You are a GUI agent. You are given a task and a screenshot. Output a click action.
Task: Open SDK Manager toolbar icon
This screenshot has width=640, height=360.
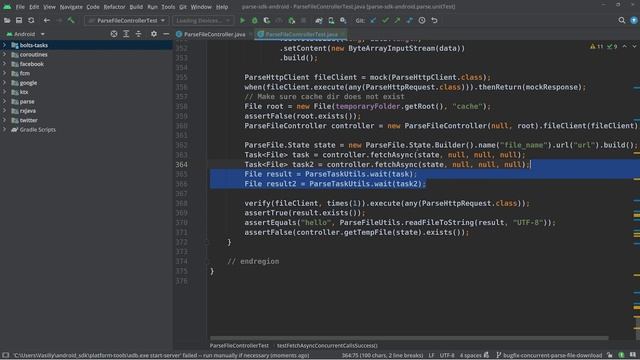(x=343, y=20)
